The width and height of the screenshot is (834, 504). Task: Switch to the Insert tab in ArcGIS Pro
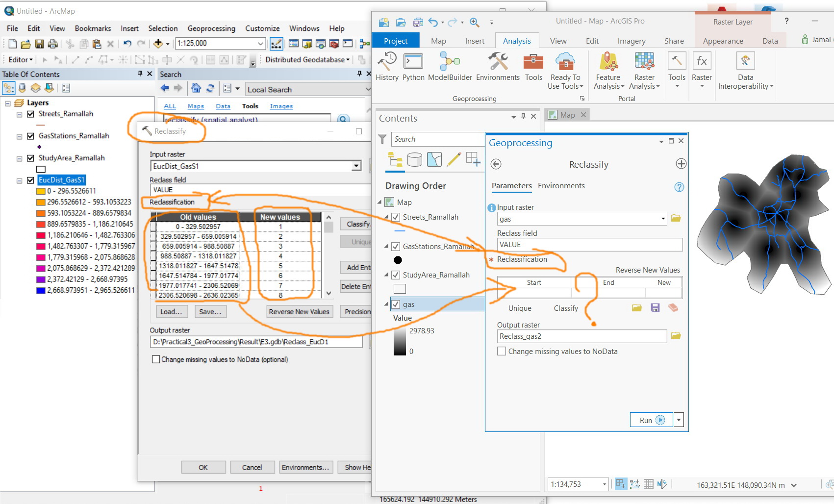click(x=475, y=41)
